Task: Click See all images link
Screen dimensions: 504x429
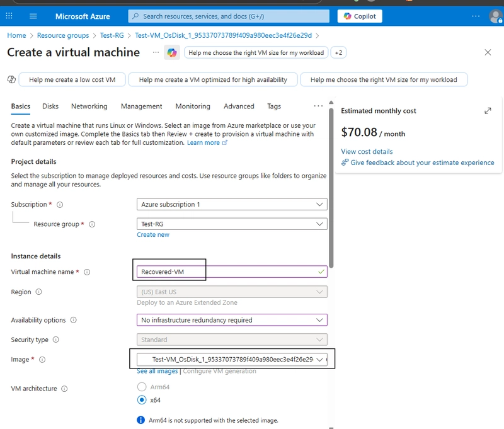Action: [157, 371]
